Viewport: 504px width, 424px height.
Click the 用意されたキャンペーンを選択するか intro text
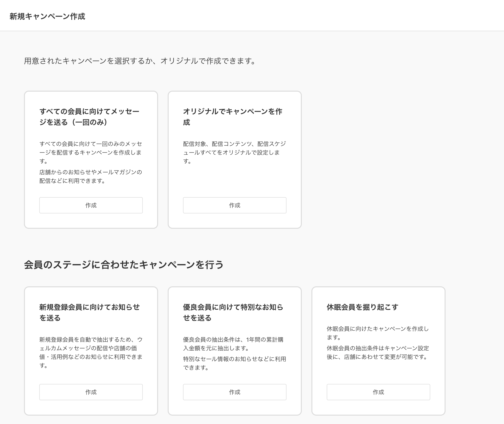(x=140, y=61)
